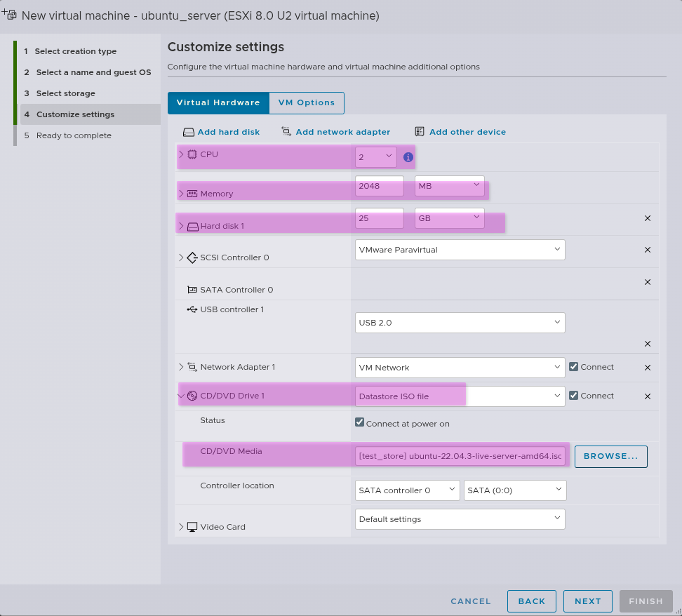
Task: Click the Add other device icon
Action: coord(420,131)
